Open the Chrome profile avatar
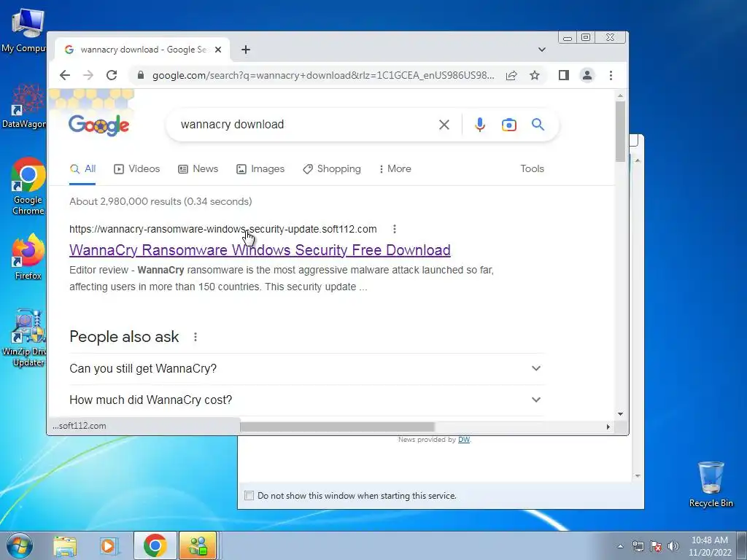The height and width of the screenshot is (560, 747). coord(587,75)
